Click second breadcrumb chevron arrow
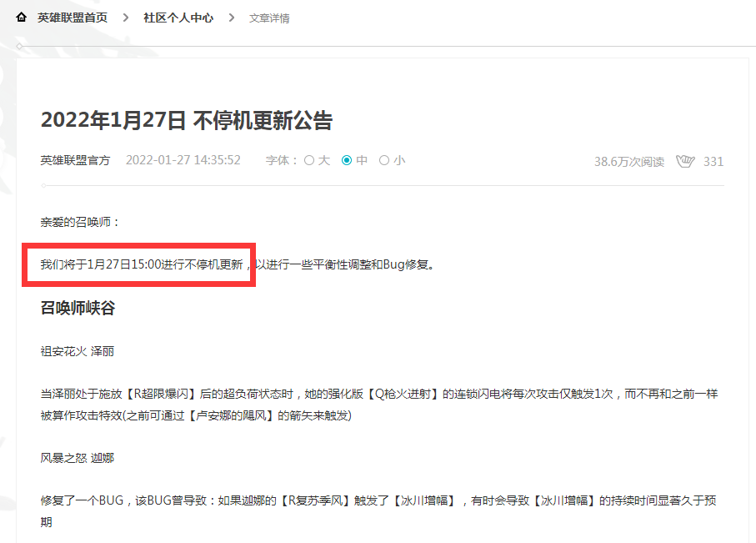The image size is (756, 543). [232, 18]
